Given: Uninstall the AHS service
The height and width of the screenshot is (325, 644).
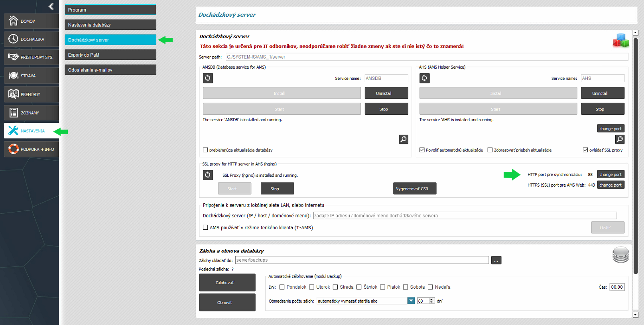Looking at the screenshot, I should (603, 93).
